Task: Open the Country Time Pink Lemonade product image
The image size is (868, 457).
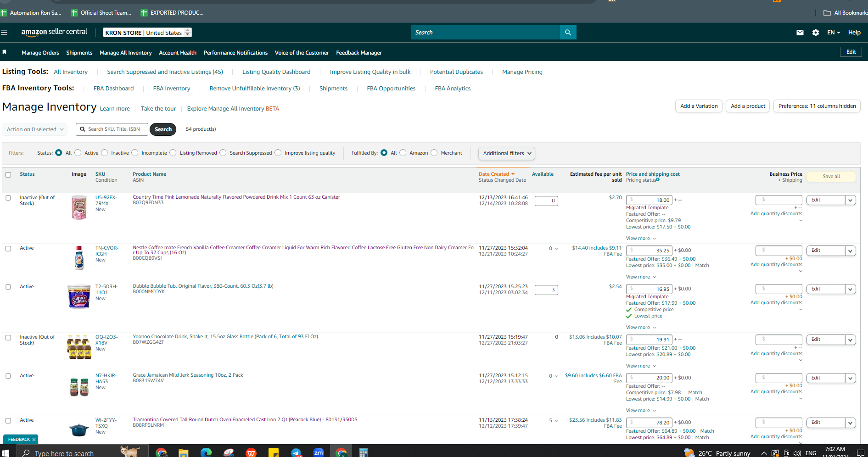Action: 79,207
